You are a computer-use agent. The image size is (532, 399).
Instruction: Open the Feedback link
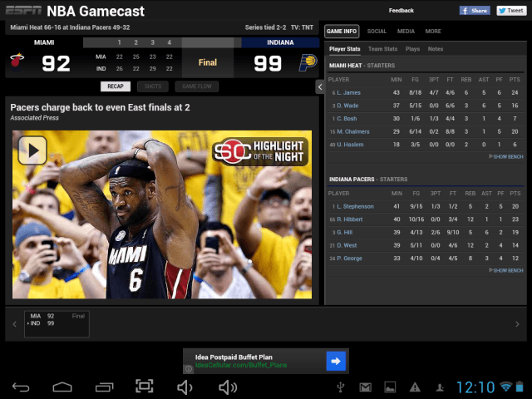point(401,11)
